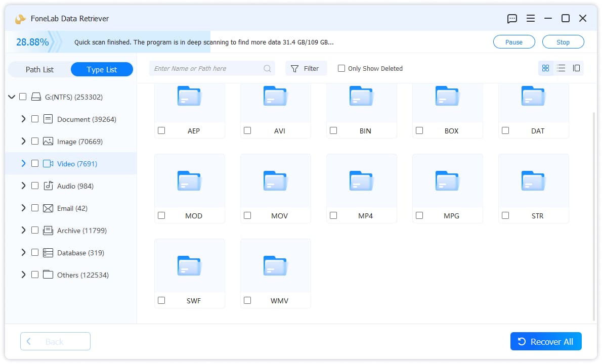Click the Recover All button
The width and height of the screenshot is (602, 364).
[x=545, y=341]
